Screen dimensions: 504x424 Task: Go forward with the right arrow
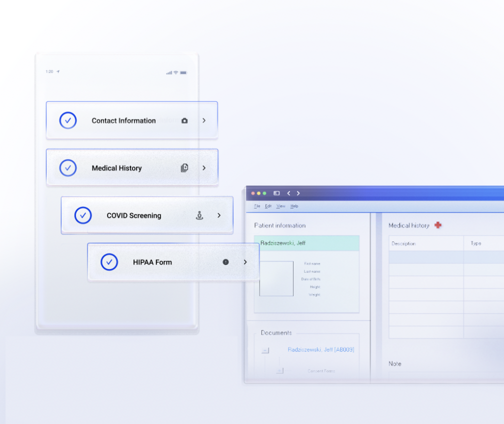pos(298,193)
